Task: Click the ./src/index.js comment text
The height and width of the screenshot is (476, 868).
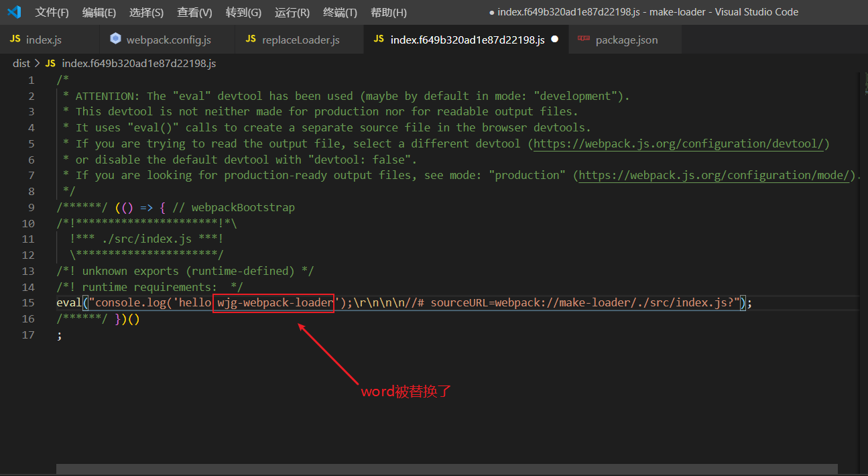Action: tap(147, 239)
